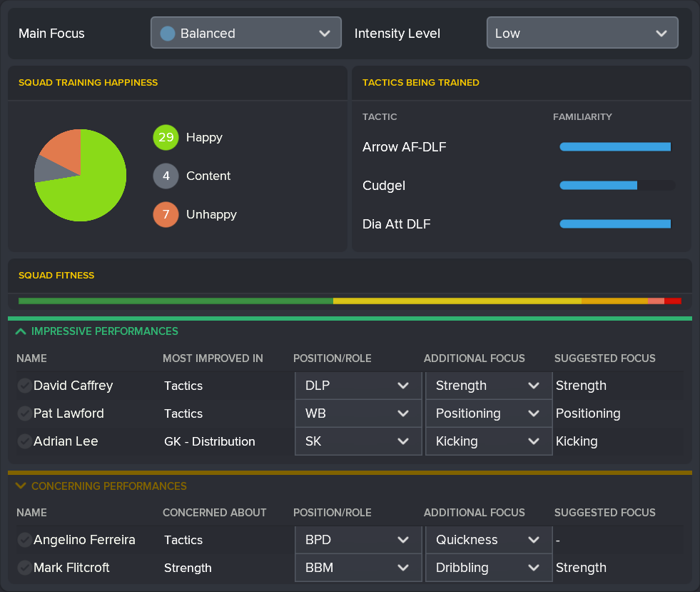Open Mark Flitcroft's additional focus dropdown
This screenshot has width=700, height=592.
click(x=488, y=568)
